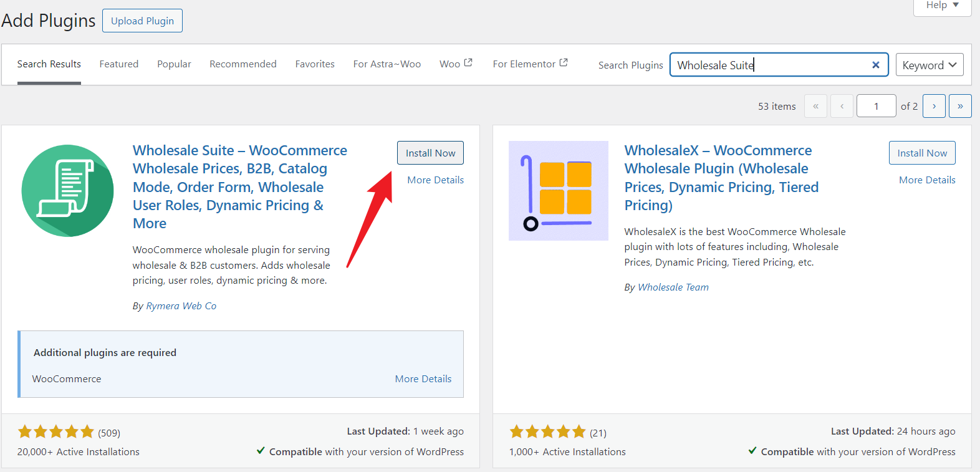Jump to last page of plugin results
The image size is (980, 472).
coord(960,106)
